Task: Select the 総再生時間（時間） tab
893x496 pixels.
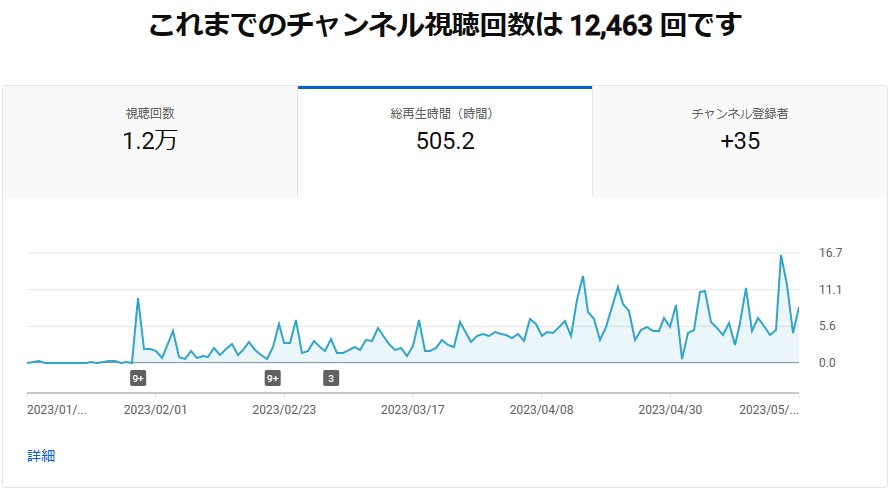Action: 445,141
